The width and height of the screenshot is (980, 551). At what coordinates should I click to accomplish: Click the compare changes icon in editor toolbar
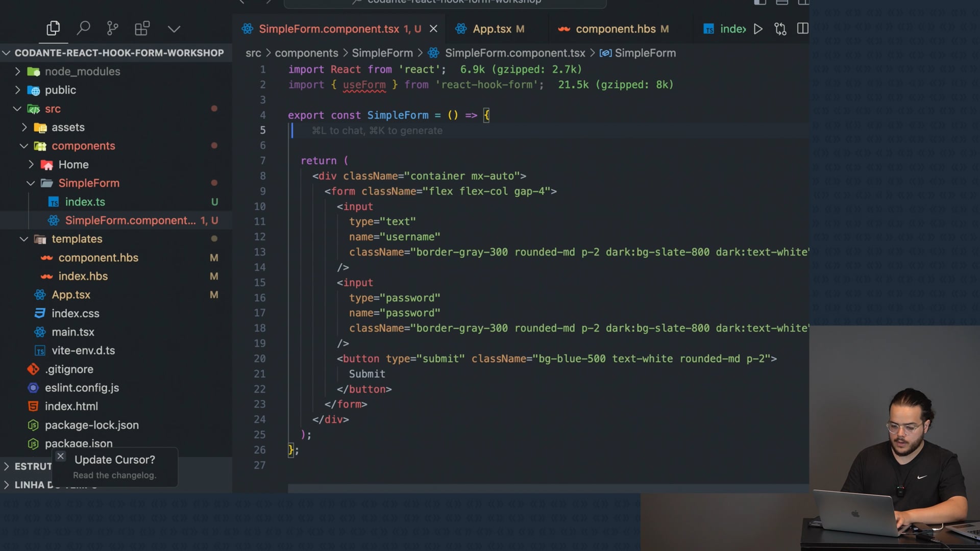coord(780,29)
